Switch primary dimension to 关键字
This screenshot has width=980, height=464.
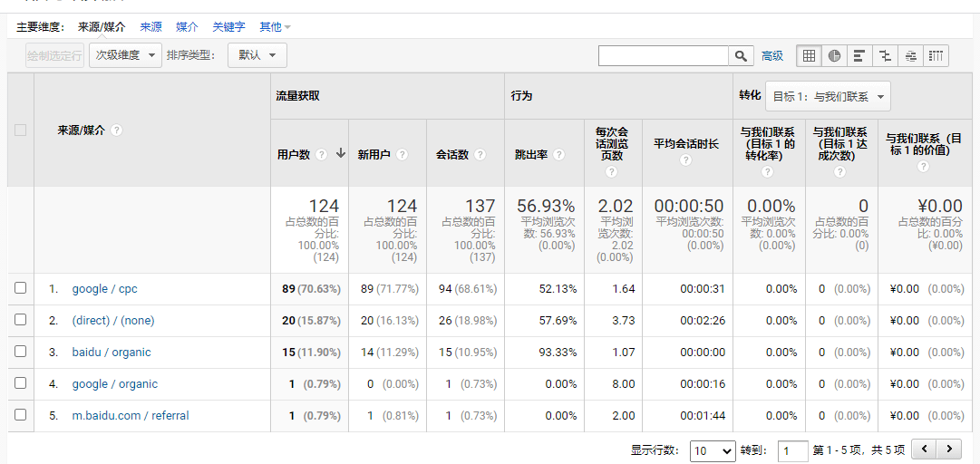[228, 27]
